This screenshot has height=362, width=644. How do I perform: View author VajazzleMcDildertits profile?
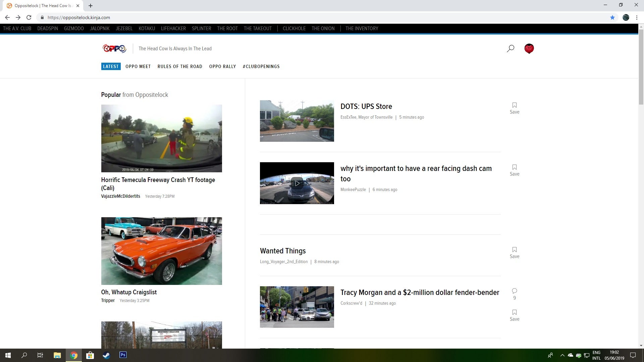[x=121, y=196]
